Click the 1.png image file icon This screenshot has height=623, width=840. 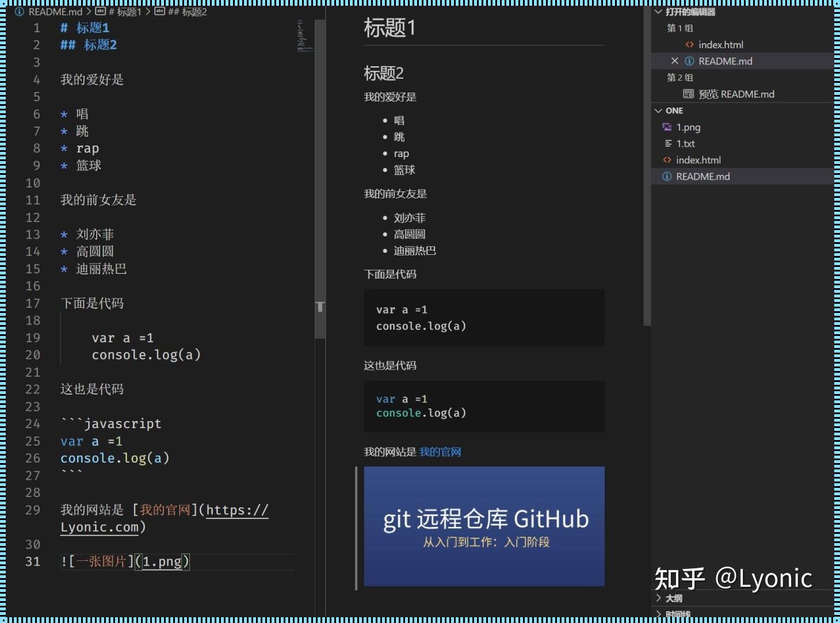click(667, 127)
